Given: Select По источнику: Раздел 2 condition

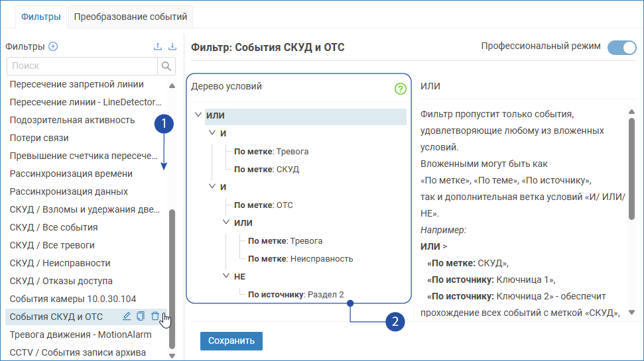Looking at the screenshot, I should point(296,294).
